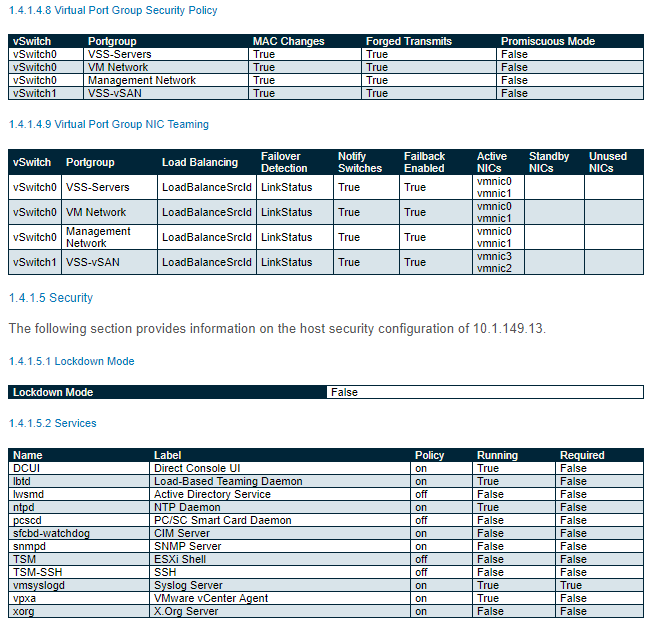The image size is (653, 626).
Task: Select the TSM-SSH service row
Action: point(326,572)
